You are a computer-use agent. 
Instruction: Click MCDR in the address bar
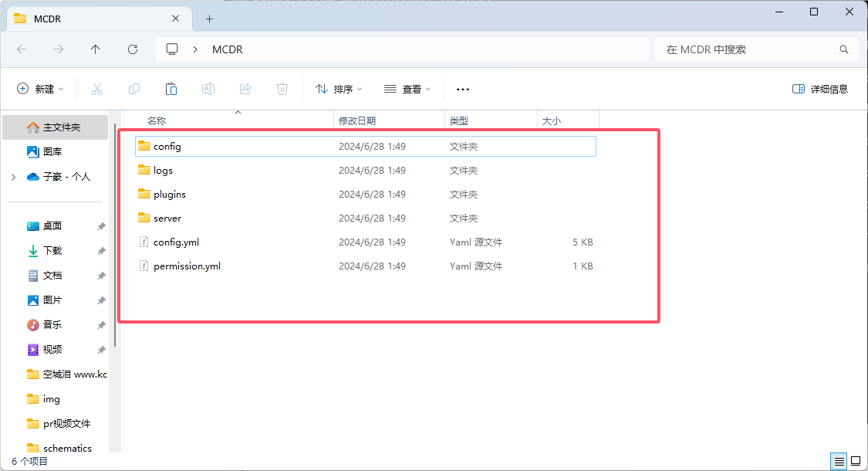click(228, 49)
